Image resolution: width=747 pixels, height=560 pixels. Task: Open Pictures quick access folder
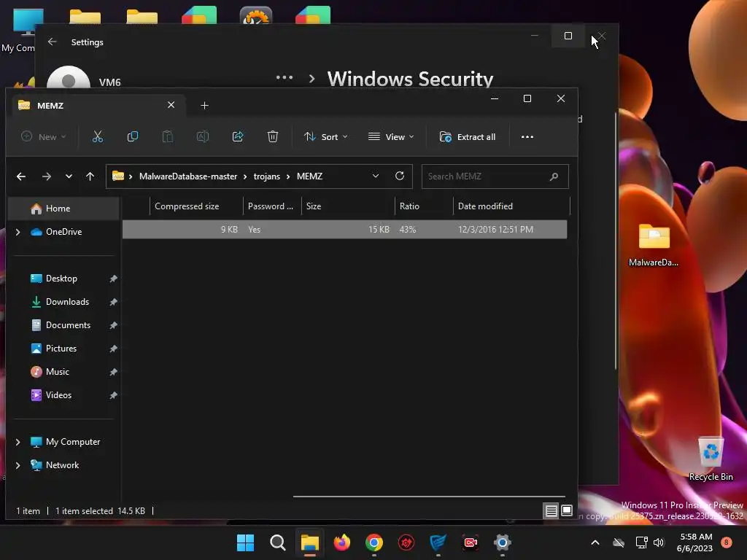pyautogui.click(x=61, y=349)
